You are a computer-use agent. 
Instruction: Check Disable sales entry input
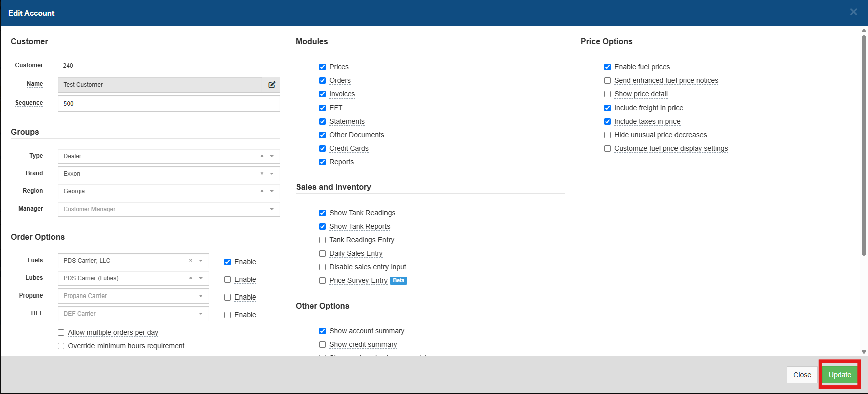(322, 267)
